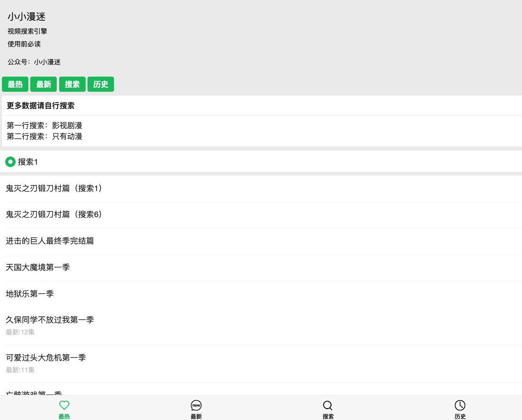Tap the magnifying glass icon in bottom bar
522x420 pixels.
point(328,405)
